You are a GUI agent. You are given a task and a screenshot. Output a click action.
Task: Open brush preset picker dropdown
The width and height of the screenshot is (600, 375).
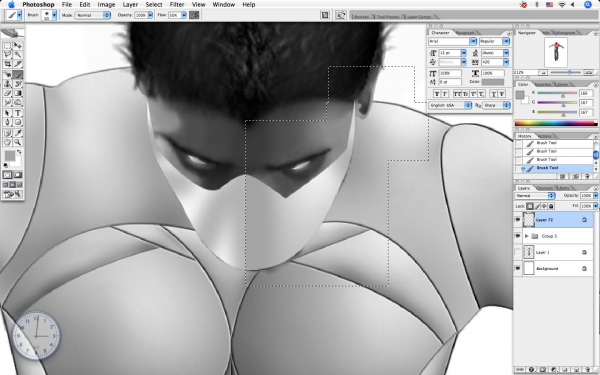coord(54,15)
